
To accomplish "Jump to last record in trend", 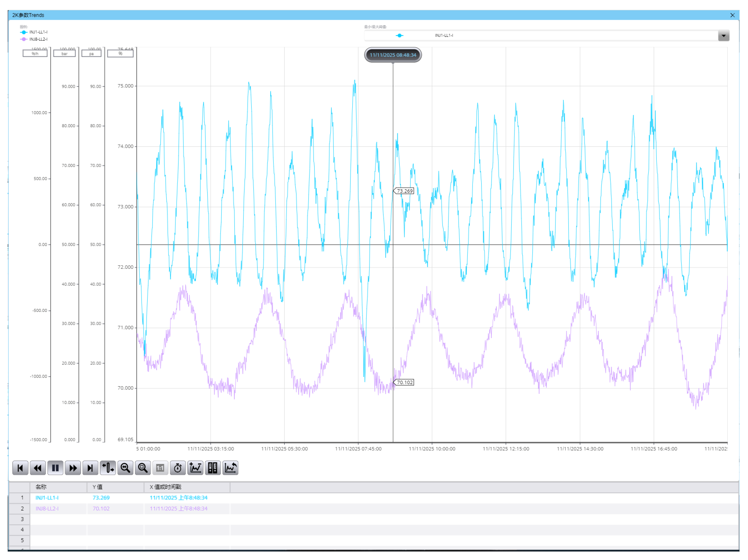I will coord(90,468).
